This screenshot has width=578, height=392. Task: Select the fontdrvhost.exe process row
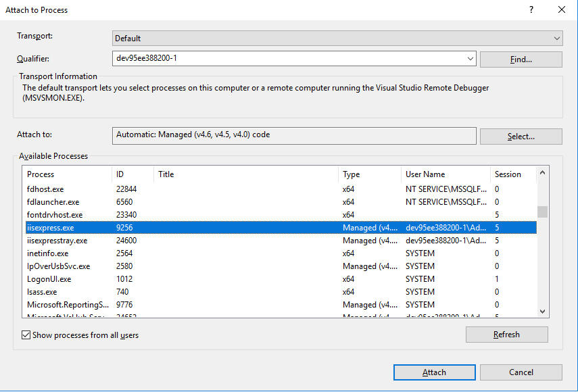point(281,215)
